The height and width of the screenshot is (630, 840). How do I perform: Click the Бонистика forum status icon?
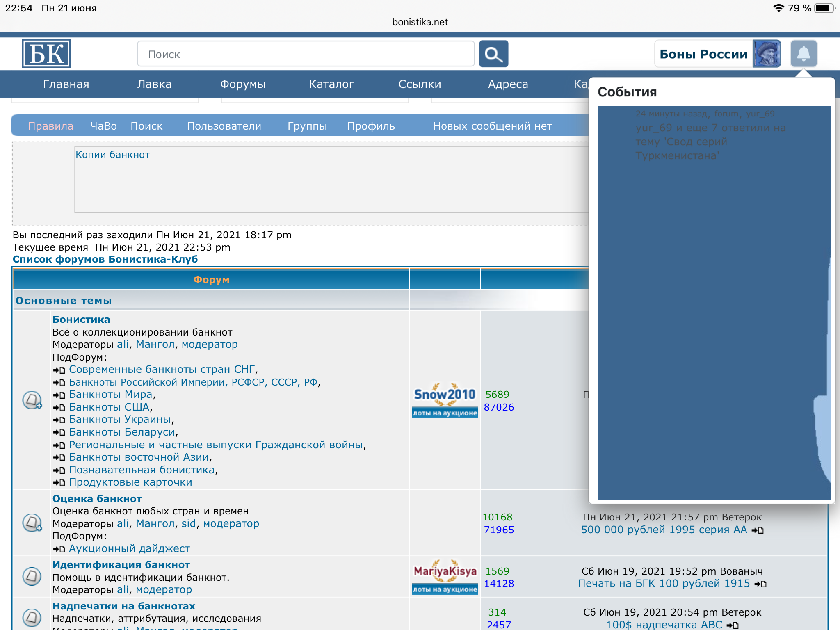coord(32,400)
